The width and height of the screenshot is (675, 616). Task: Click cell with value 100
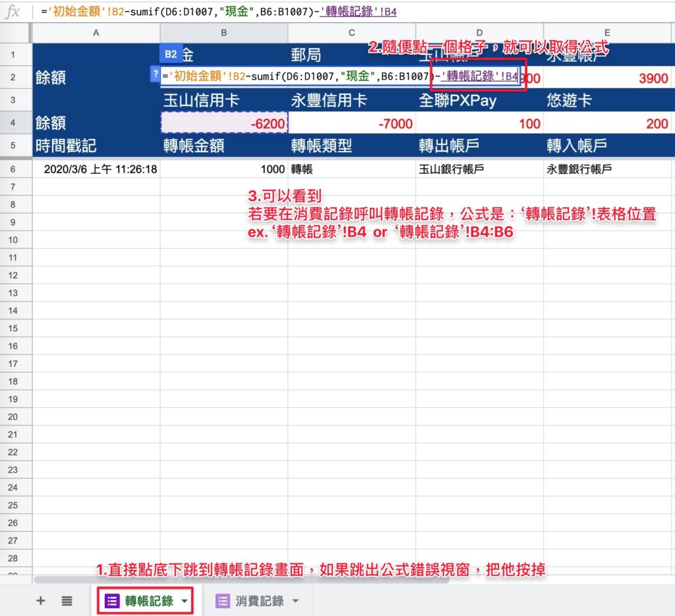click(x=480, y=123)
